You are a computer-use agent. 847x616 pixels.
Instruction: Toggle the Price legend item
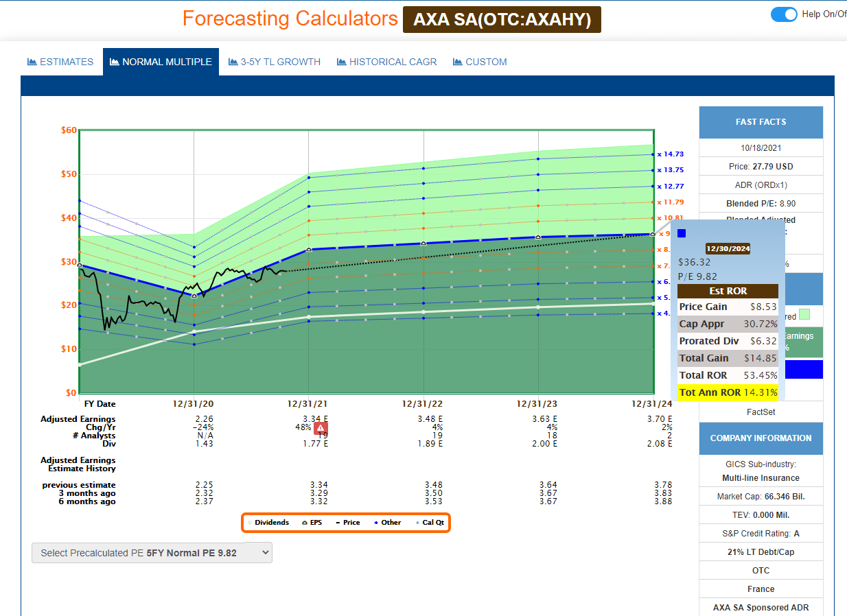(x=347, y=523)
